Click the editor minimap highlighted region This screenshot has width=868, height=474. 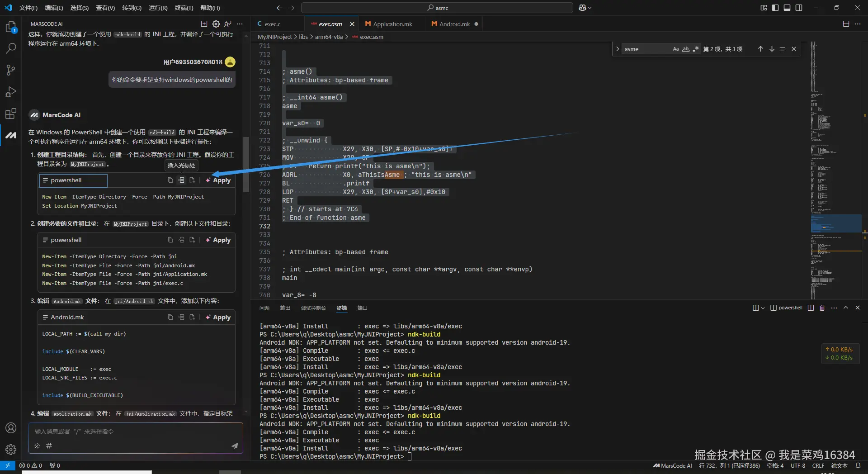pyautogui.click(x=835, y=223)
